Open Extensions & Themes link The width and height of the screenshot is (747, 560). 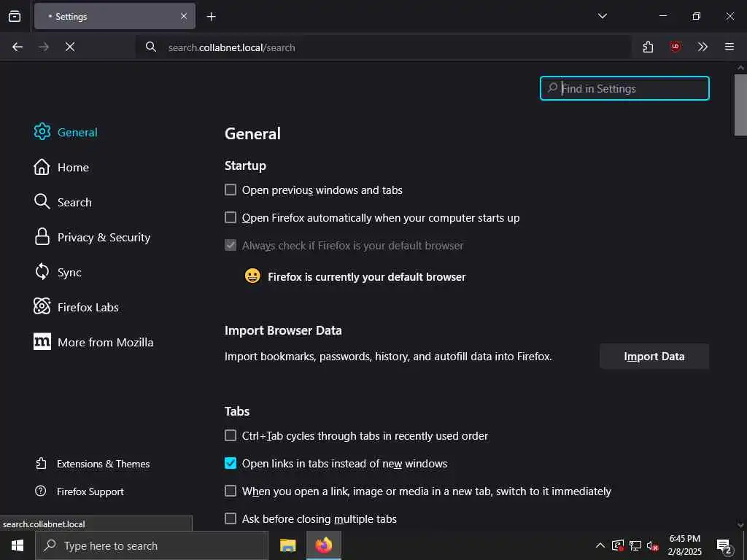tap(93, 464)
